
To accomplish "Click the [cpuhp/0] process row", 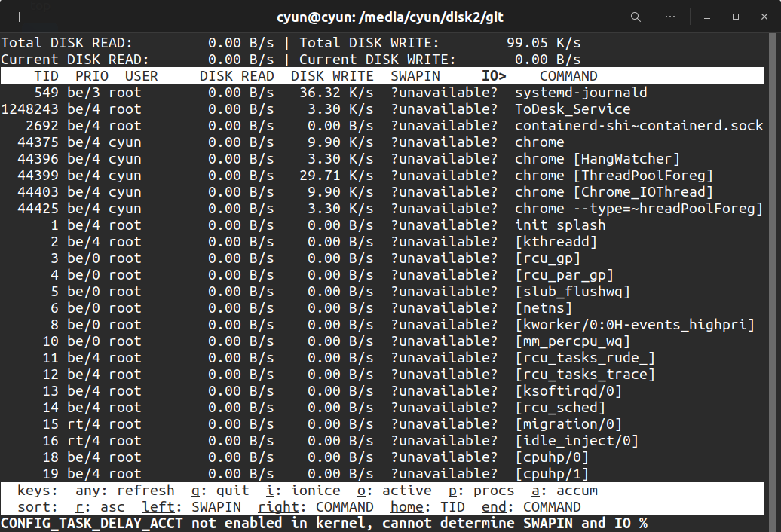I will click(x=382, y=457).
